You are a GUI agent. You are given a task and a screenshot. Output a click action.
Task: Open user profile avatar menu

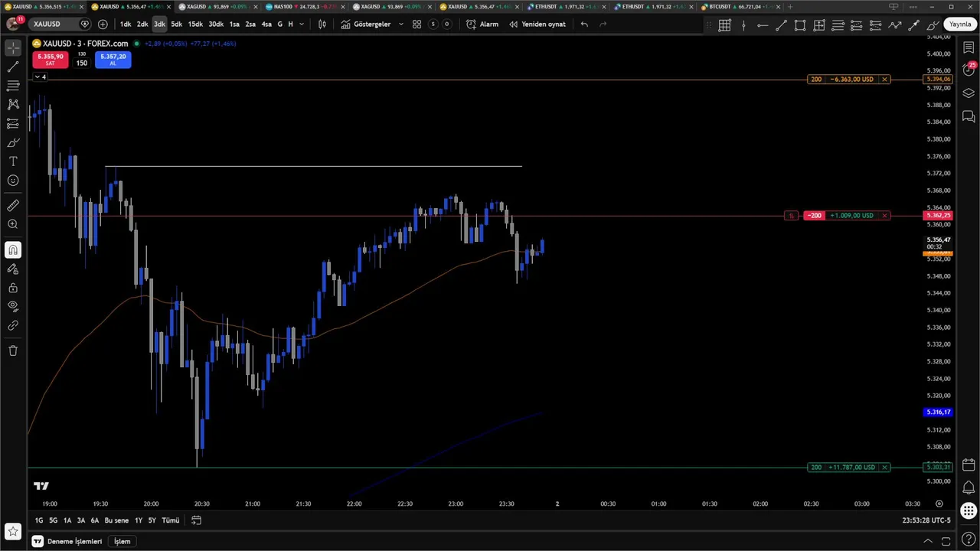pyautogui.click(x=13, y=24)
